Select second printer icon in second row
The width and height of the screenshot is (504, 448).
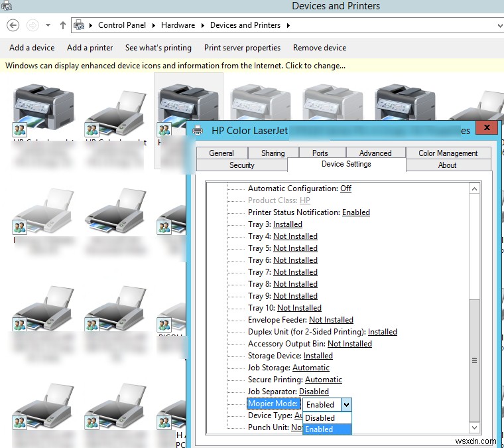tap(115, 211)
